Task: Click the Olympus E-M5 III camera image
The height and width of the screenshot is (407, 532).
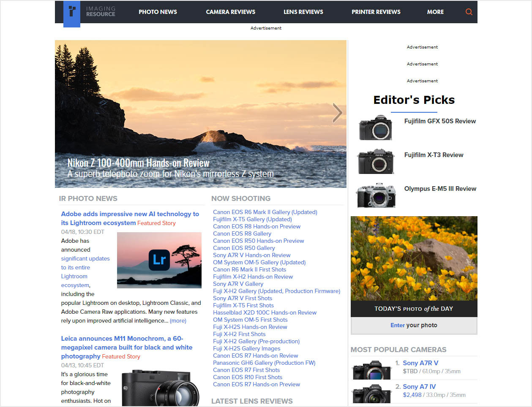Action: click(x=375, y=195)
